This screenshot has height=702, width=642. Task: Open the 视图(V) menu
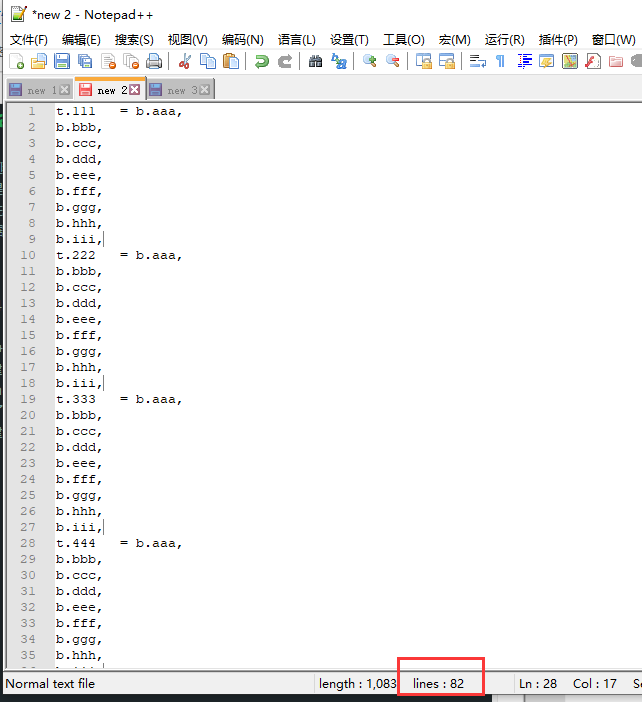coord(188,40)
